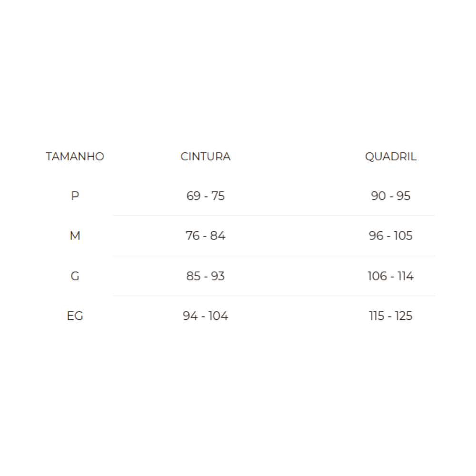Select the P size label
The image size is (476, 476).
[75, 196]
